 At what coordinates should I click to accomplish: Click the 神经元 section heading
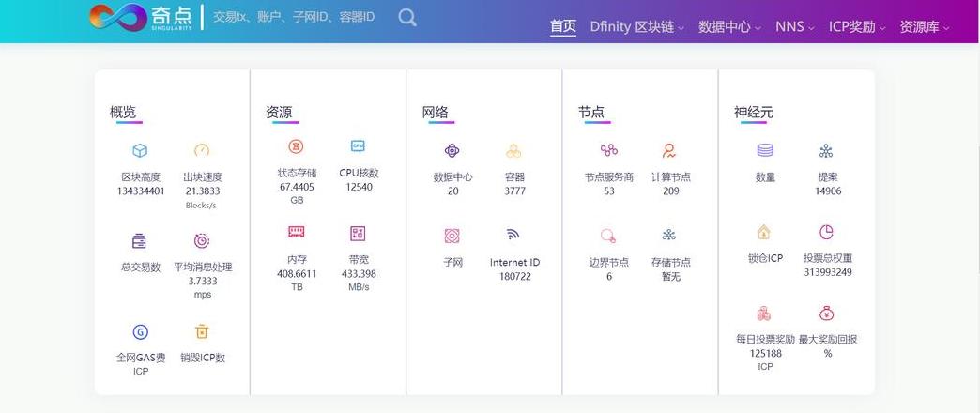[754, 113]
